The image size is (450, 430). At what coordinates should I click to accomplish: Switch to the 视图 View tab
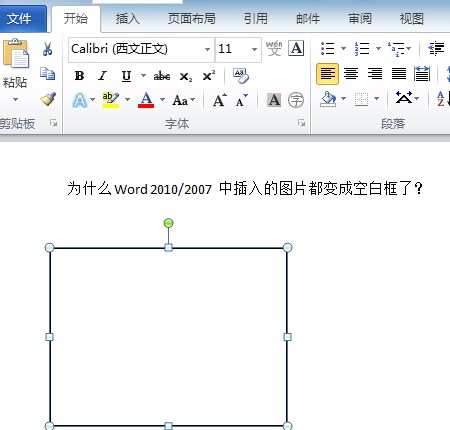click(x=412, y=19)
